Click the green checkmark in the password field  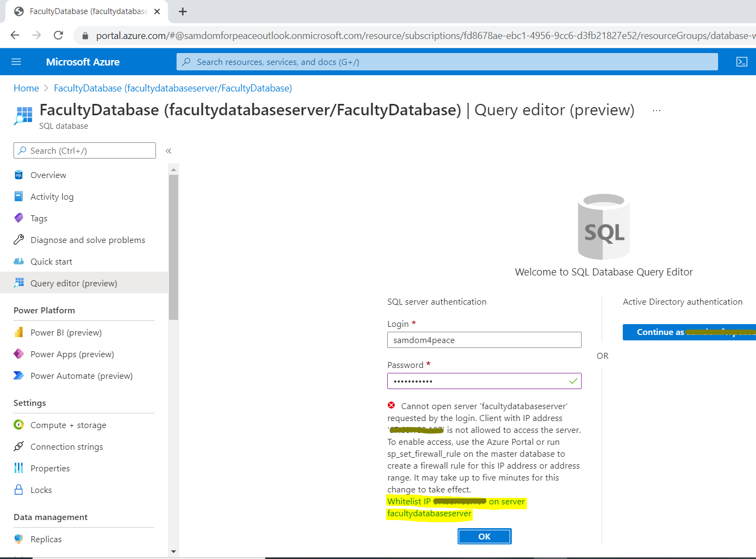(573, 381)
